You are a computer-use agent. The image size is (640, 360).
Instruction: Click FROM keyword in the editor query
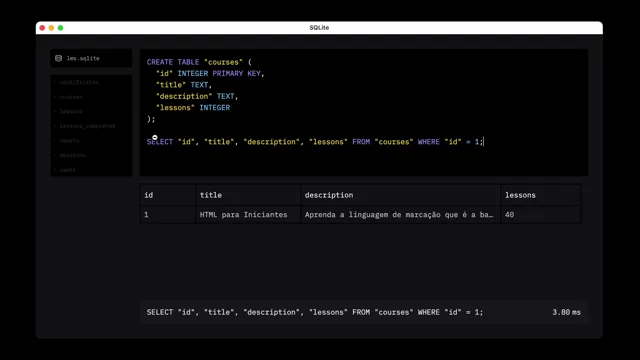(361, 142)
